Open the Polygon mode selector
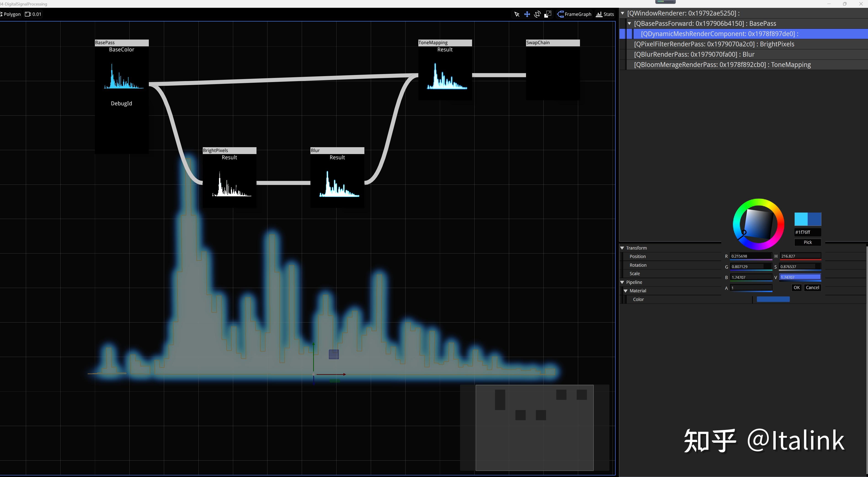Screen dimensions: 868x477 pos(11,14)
